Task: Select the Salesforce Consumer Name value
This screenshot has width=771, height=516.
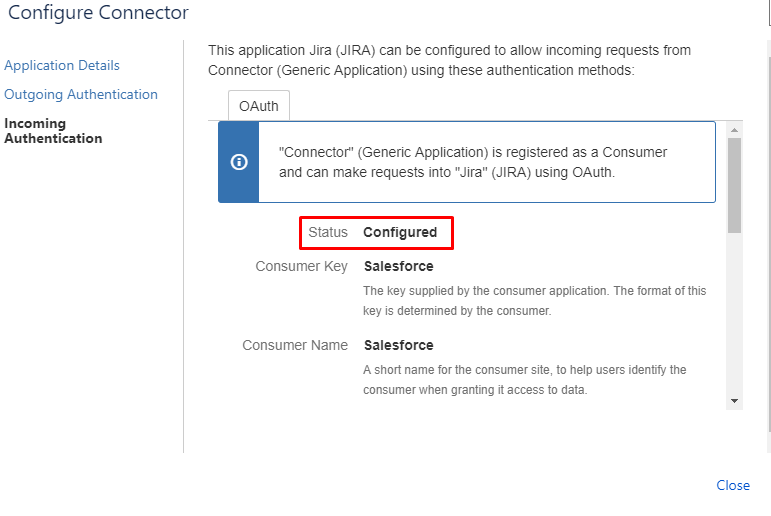Action: [x=399, y=345]
